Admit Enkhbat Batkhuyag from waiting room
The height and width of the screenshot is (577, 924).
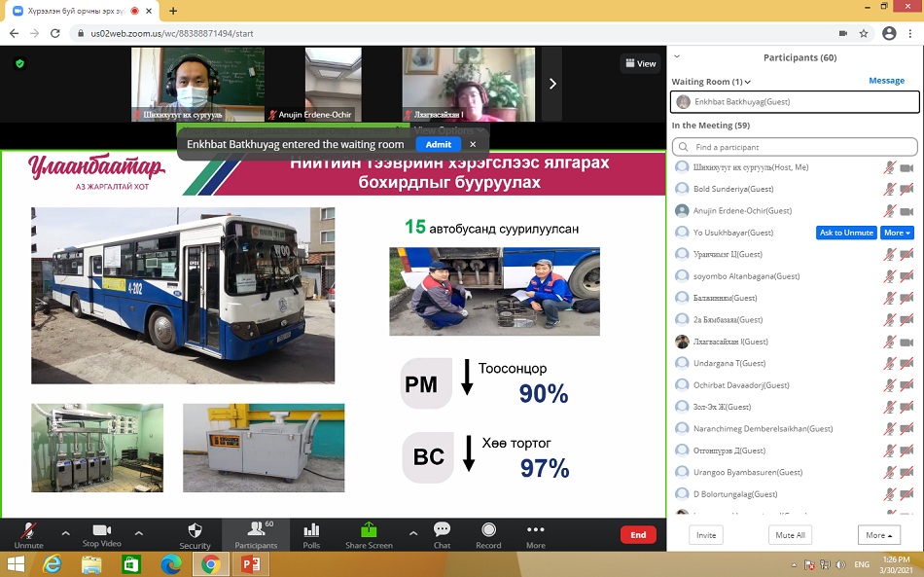coord(439,144)
